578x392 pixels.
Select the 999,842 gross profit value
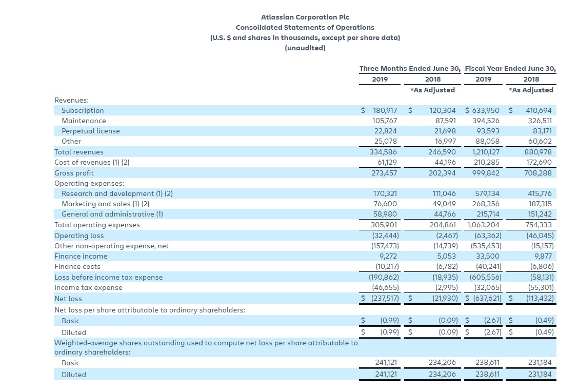pyautogui.click(x=485, y=173)
